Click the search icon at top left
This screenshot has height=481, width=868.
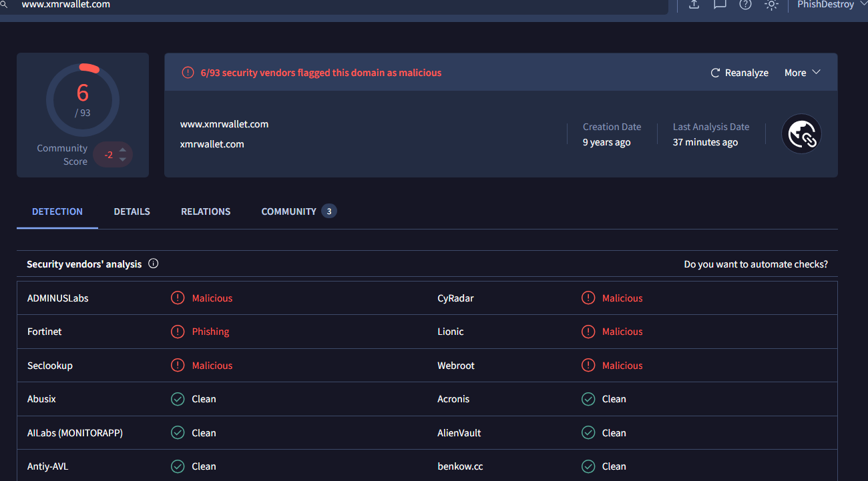coord(5,5)
